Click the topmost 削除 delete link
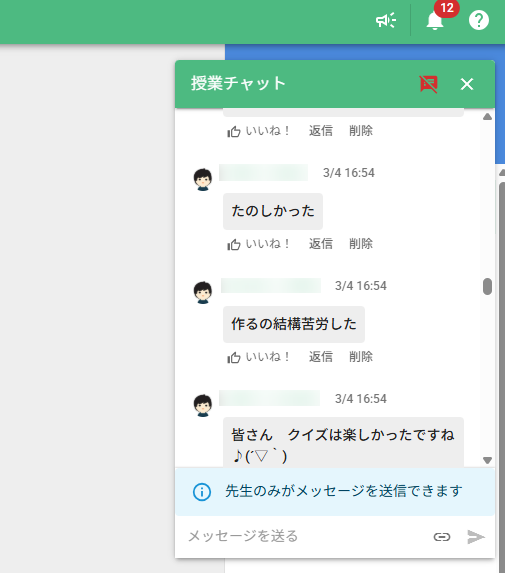This screenshot has width=505, height=573. tap(361, 131)
